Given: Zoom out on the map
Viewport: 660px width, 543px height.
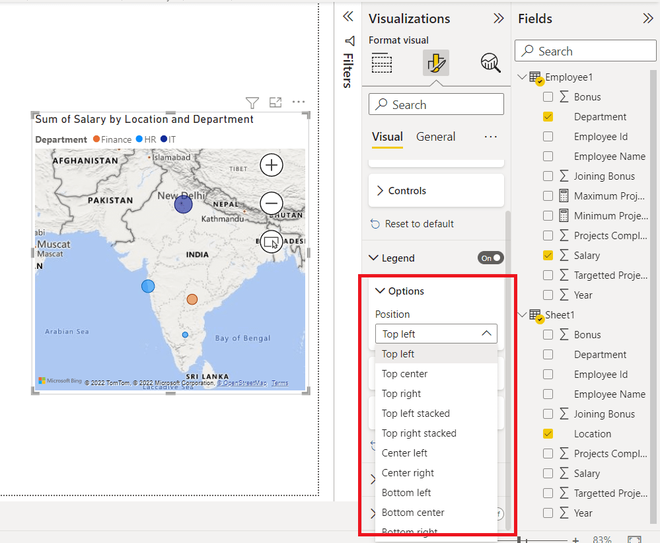Looking at the screenshot, I should tap(271, 203).
